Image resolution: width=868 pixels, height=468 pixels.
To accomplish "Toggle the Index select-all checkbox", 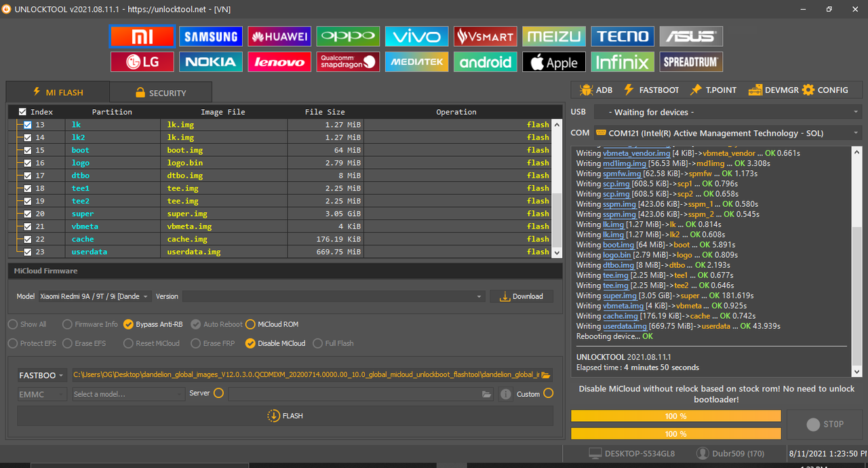I will click(22, 112).
